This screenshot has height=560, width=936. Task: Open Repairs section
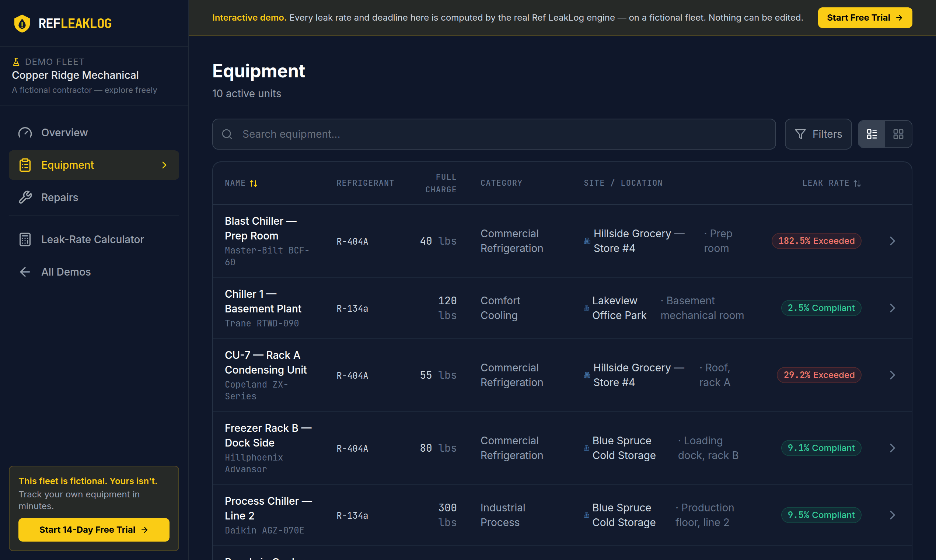coord(94,197)
